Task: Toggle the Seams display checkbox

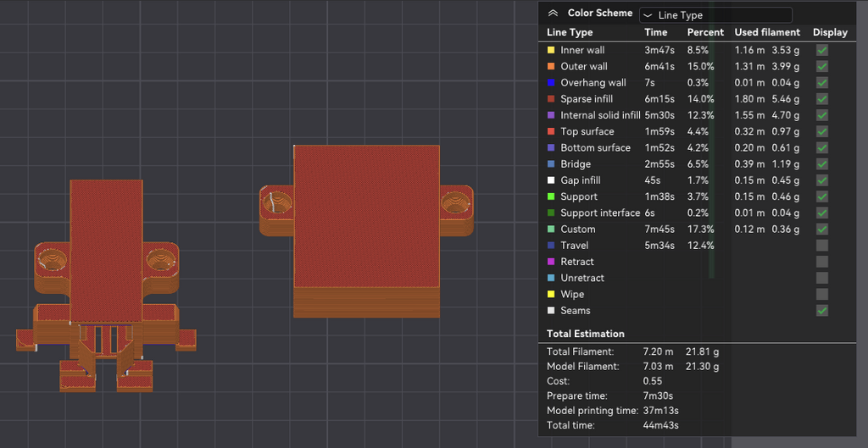Action: click(822, 310)
